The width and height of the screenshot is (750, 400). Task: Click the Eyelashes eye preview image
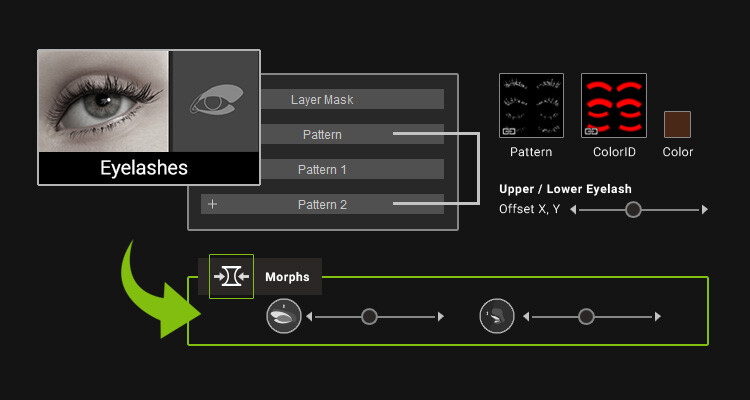click(103, 101)
